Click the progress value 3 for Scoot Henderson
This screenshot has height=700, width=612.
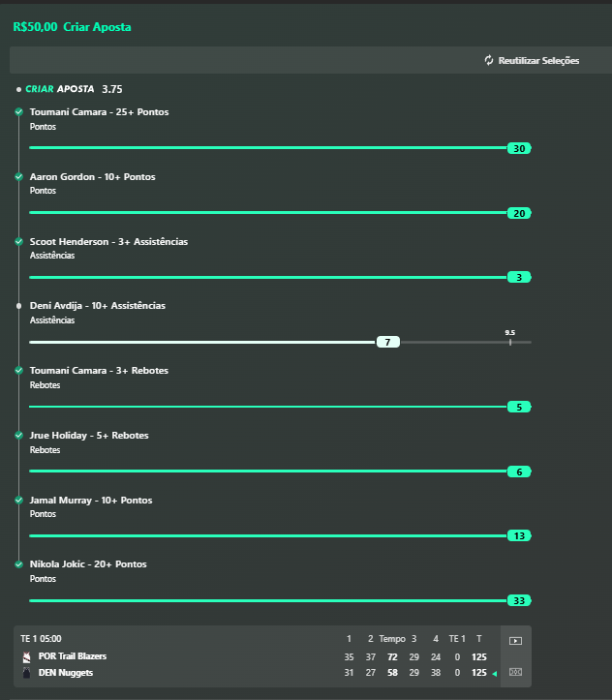point(519,277)
